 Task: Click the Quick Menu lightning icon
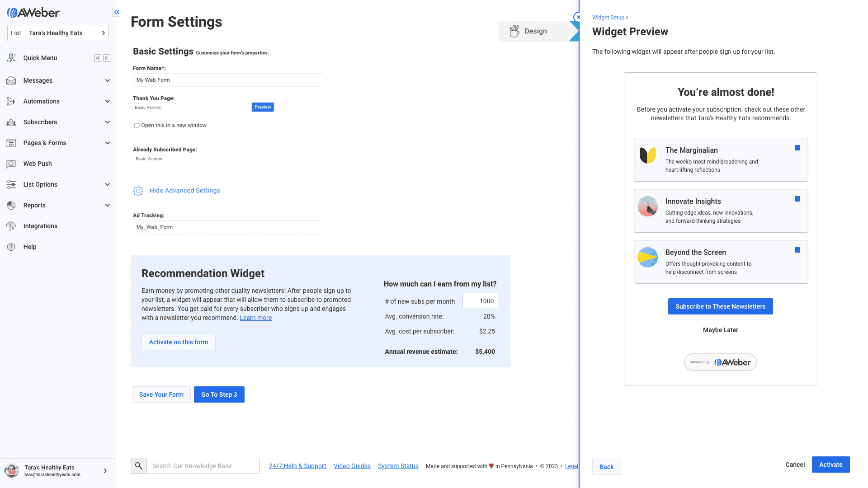pyautogui.click(x=11, y=58)
